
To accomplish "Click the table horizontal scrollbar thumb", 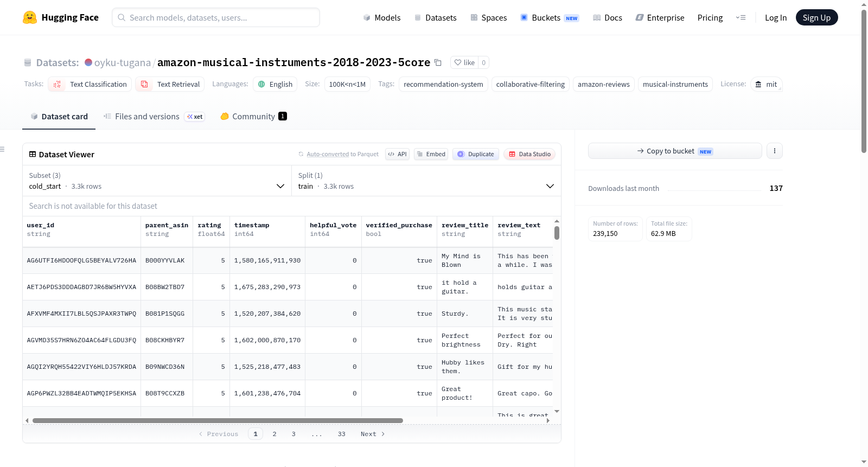I will pos(218,420).
